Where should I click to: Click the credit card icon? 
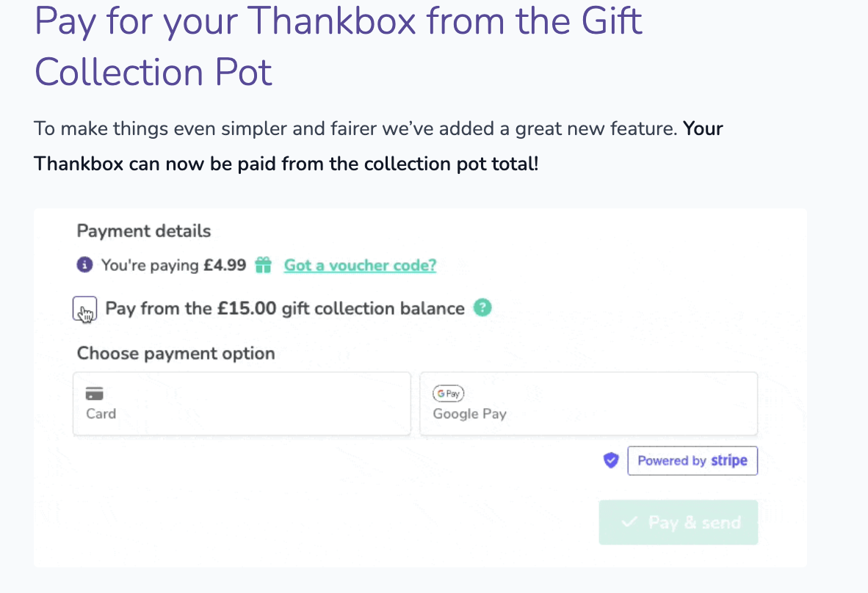[x=95, y=394]
